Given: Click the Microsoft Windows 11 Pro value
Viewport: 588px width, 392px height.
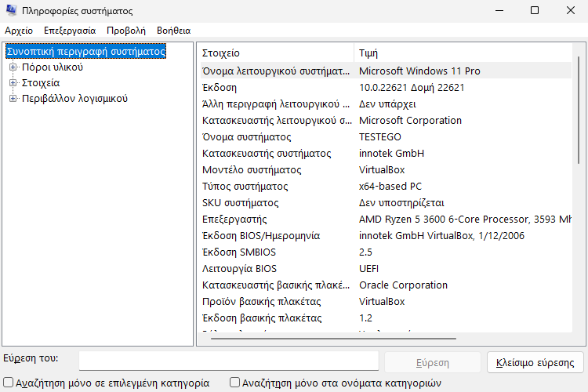Looking at the screenshot, I should pyautogui.click(x=419, y=71).
